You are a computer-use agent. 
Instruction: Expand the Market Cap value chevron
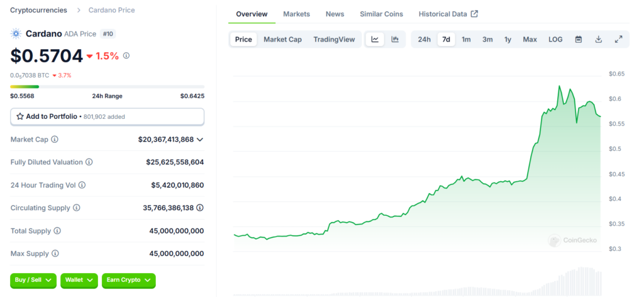[x=200, y=140]
